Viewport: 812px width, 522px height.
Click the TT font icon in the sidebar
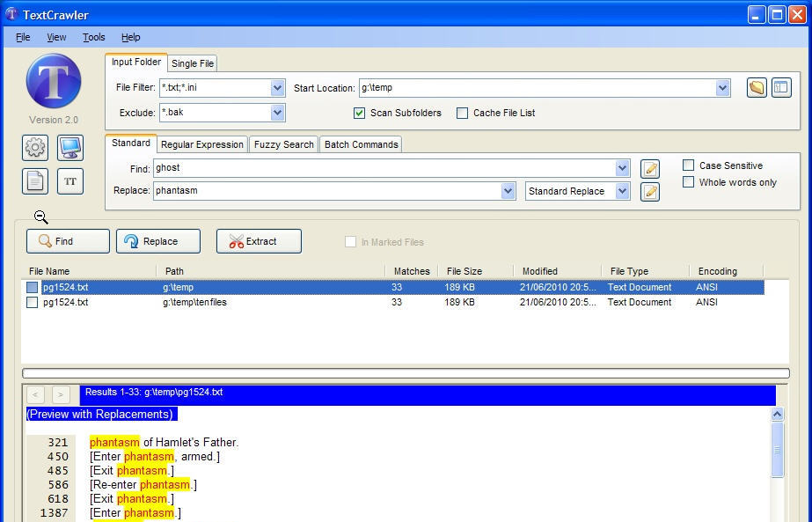click(69, 180)
